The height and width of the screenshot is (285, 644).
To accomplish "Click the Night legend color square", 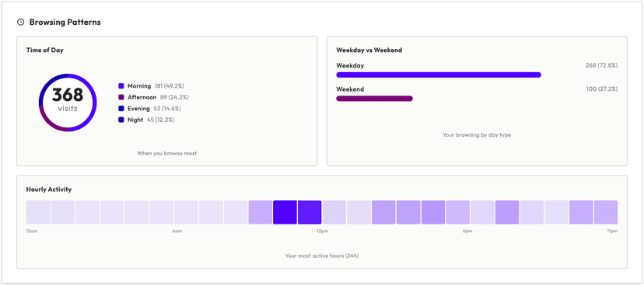I will tap(121, 120).
